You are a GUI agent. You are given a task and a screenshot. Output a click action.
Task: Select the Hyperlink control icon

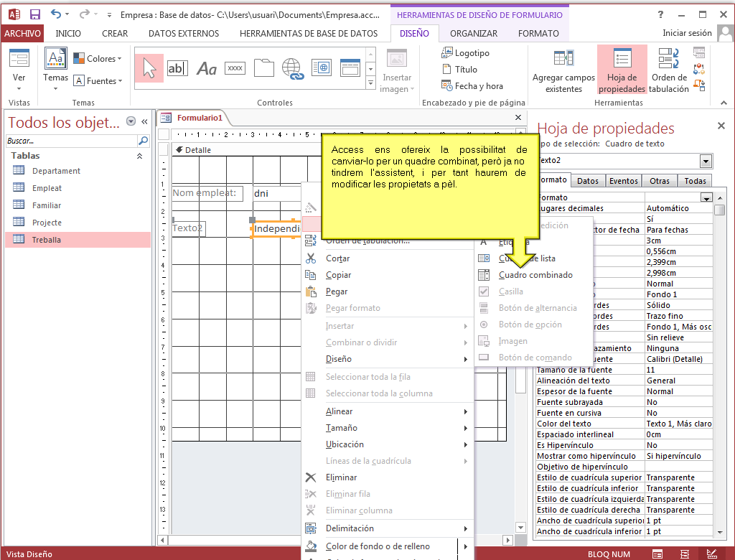tap(293, 68)
